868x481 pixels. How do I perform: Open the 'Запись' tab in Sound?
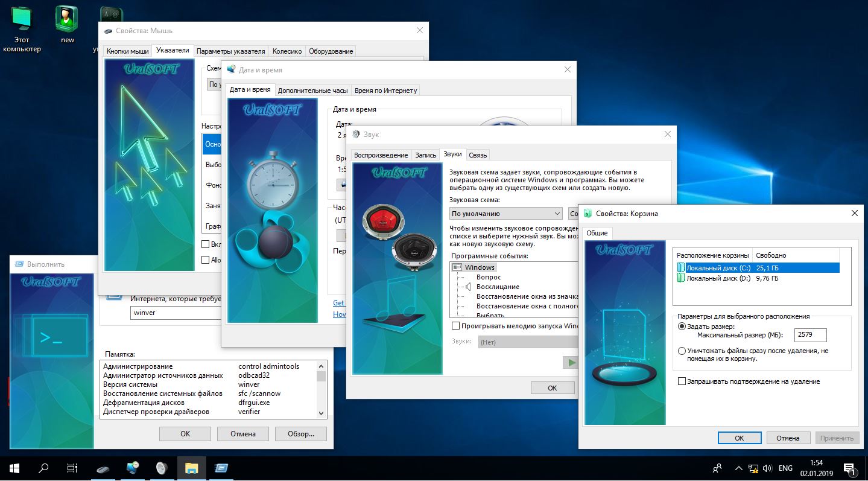click(425, 155)
